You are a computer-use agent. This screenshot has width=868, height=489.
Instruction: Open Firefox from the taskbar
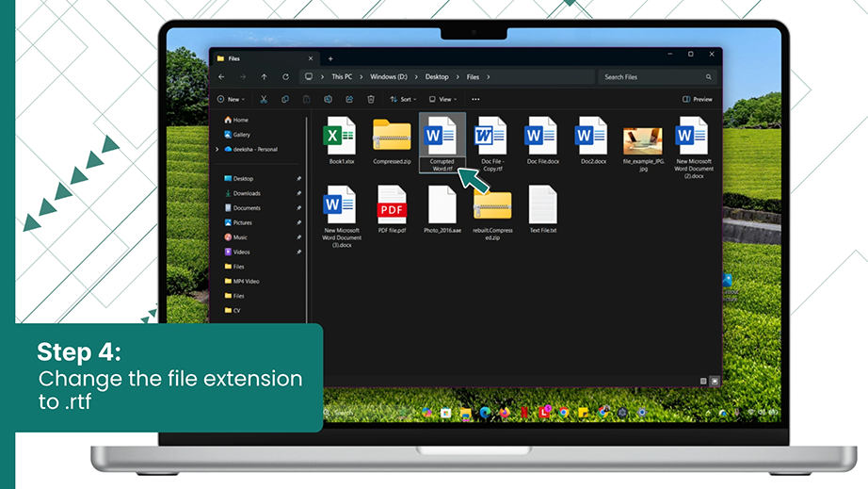(x=505, y=413)
